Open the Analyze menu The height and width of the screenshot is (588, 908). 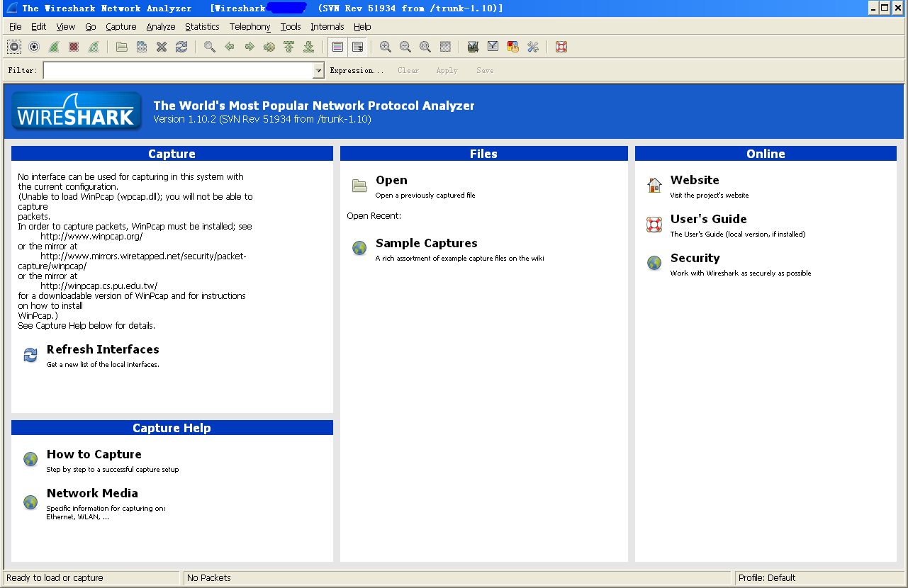pos(161,27)
